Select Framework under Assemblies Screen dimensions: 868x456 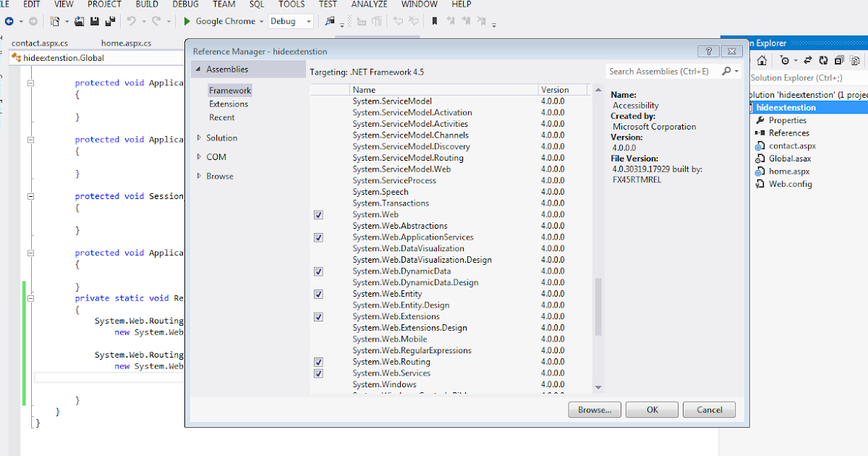[230, 90]
